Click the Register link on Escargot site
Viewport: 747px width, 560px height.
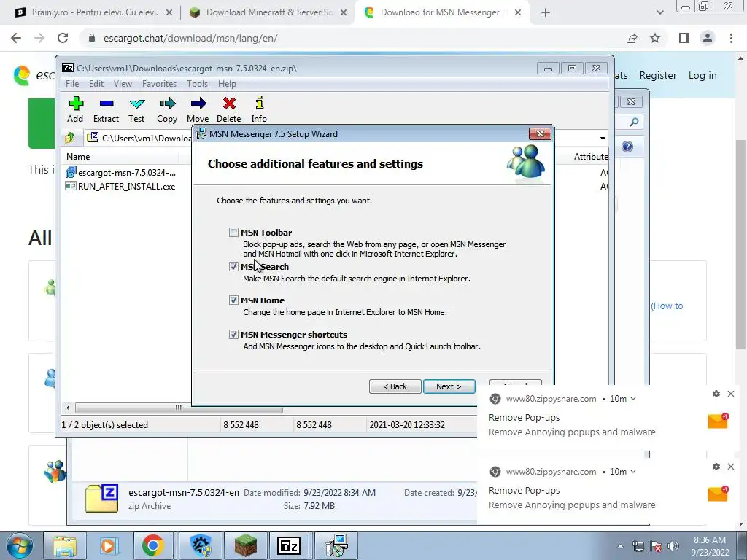[x=658, y=75]
